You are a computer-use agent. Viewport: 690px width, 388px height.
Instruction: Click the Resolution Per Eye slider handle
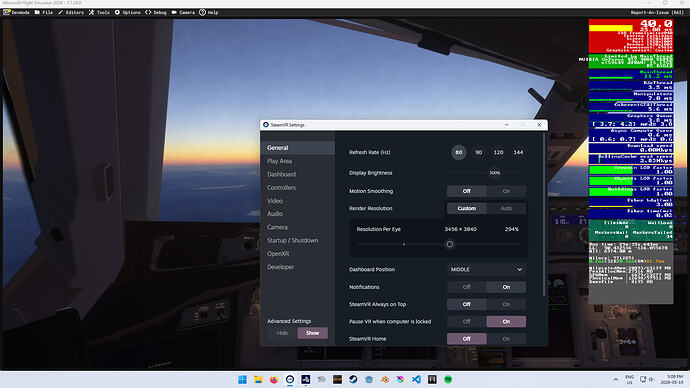click(449, 244)
